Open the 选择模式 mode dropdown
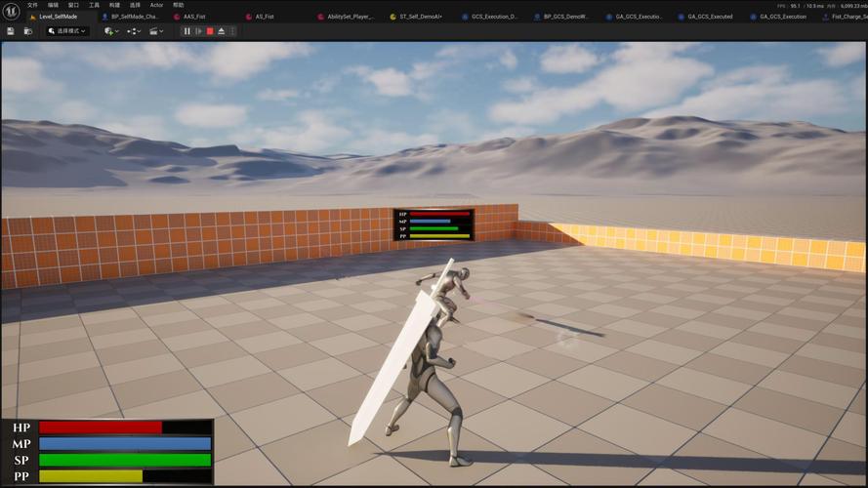This screenshot has height=488, width=868. coord(67,31)
